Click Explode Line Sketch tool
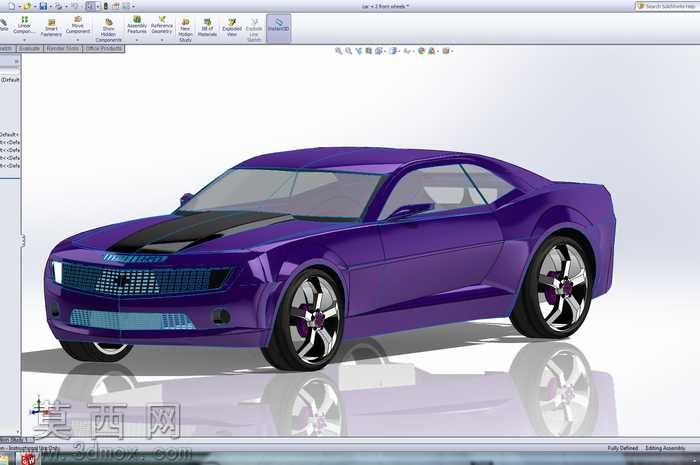The image size is (700, 465). click(254, 30)
